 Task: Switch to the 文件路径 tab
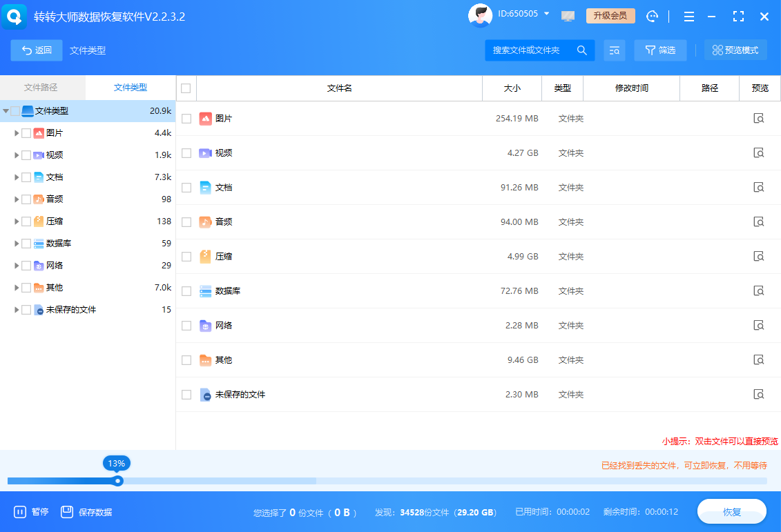(x=41, y=88)
